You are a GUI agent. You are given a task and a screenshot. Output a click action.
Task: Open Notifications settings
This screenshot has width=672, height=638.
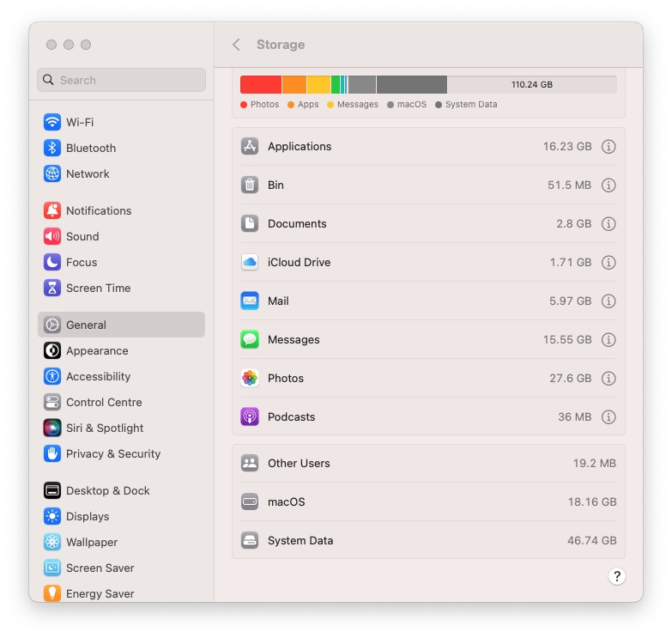point(121,210)
